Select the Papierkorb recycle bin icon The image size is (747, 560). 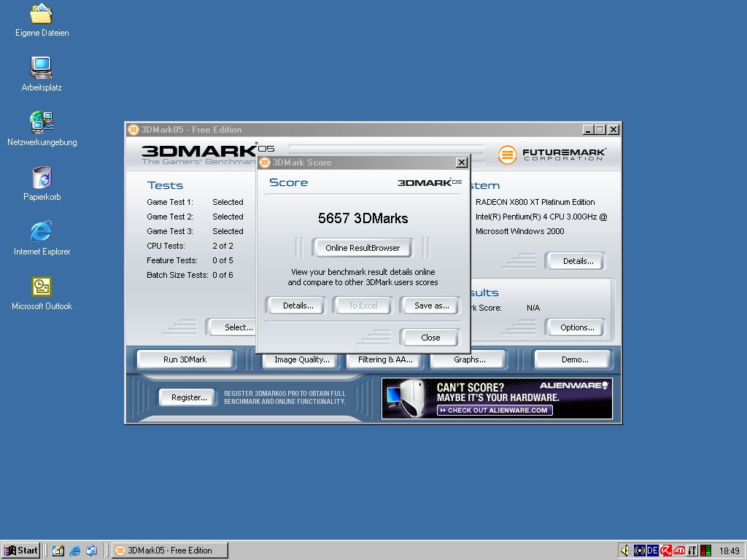pyautogui.click(x=42, y=184)
